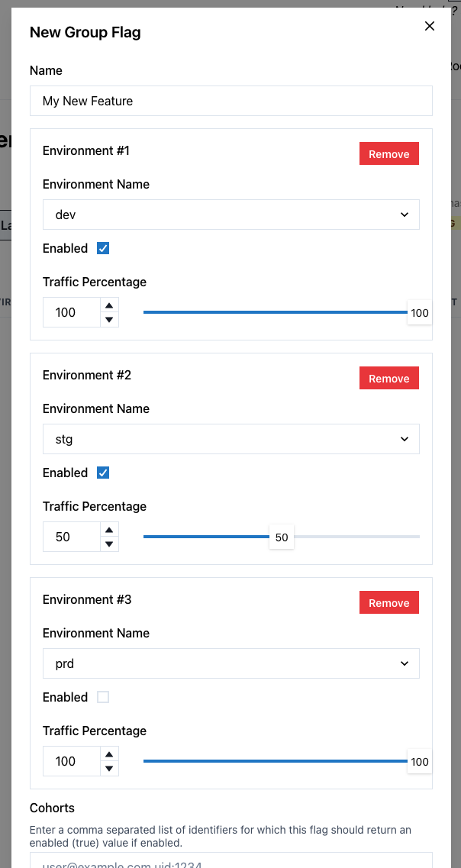Remove Environment #1
Screen dimensions: 461x868
point(388,154)
